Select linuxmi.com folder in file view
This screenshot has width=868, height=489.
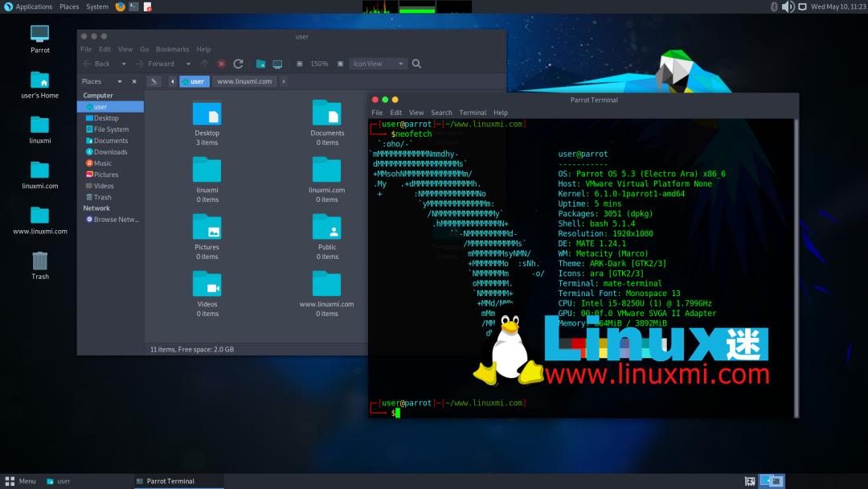[326, 180]
